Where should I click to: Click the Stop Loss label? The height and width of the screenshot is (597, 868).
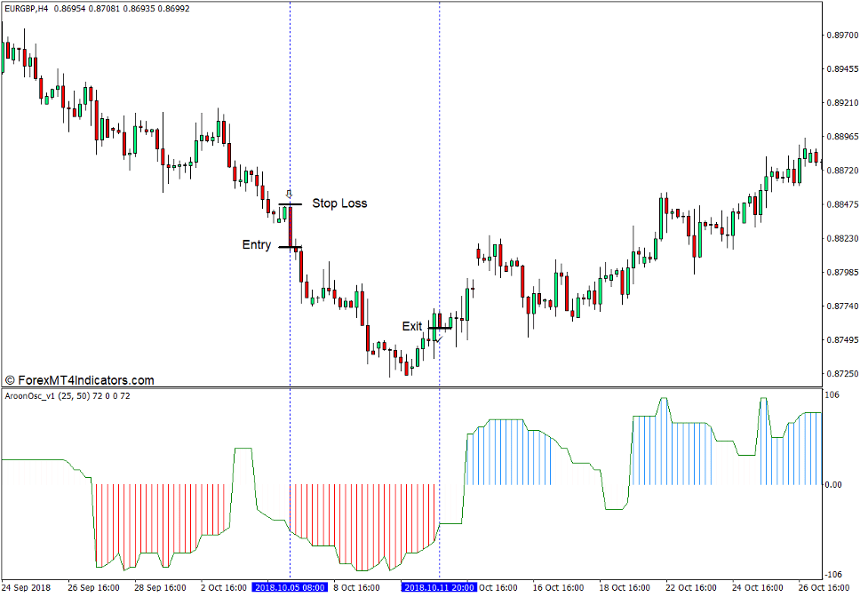(x=340, y=203)
